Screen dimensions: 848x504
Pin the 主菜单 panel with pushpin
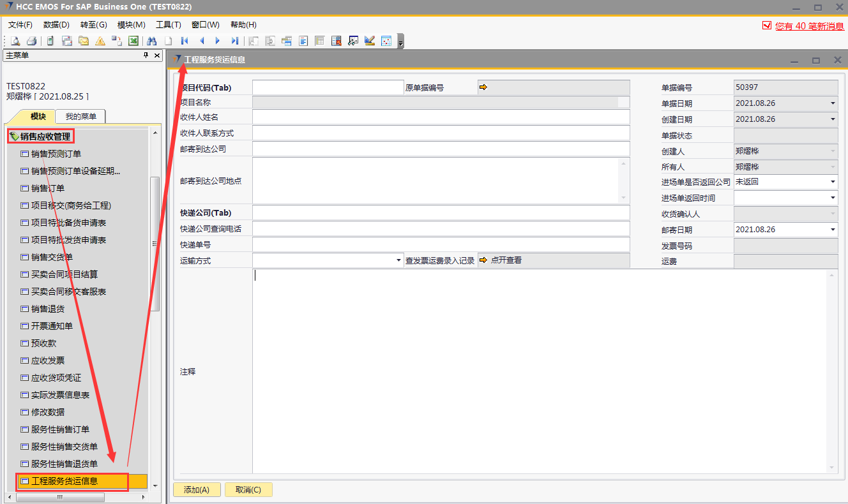(146, 56)
